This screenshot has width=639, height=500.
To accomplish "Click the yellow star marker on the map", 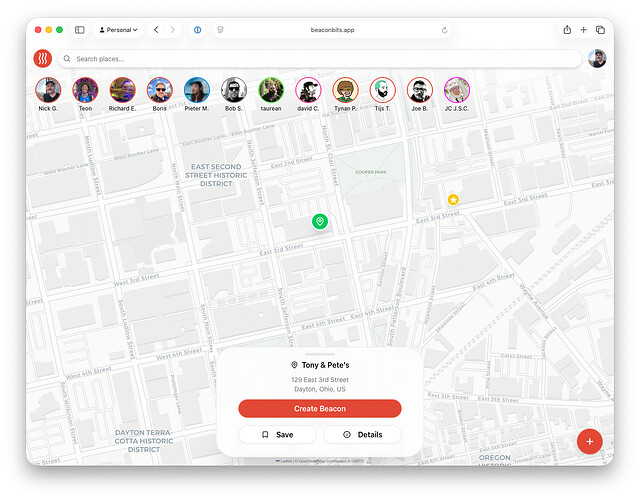I will click(x=453, y=200).
